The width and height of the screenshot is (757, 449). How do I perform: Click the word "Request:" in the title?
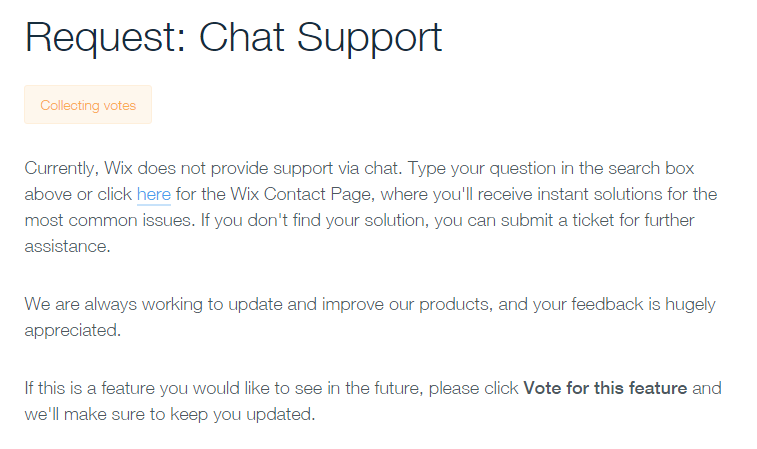[105, 39]
